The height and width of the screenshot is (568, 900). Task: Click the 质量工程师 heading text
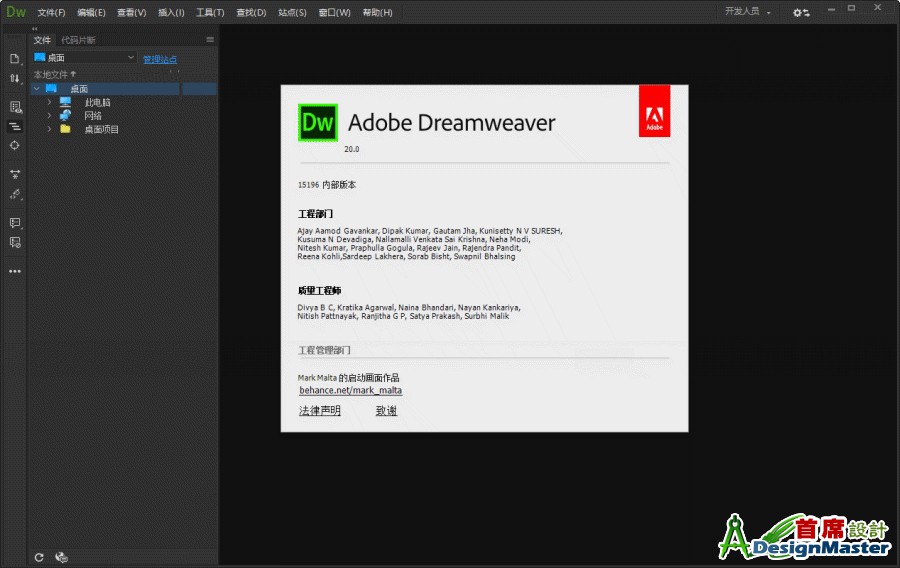click(x=319, y=290)
